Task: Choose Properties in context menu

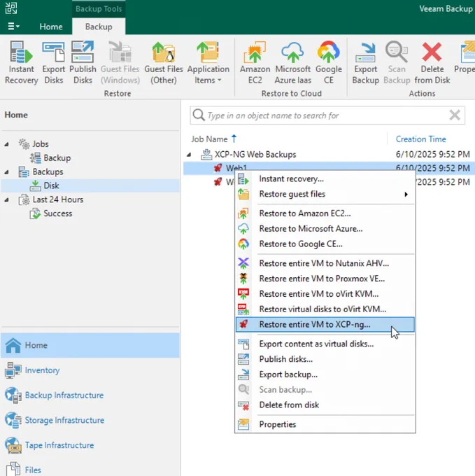Action: tap(325, 424)
